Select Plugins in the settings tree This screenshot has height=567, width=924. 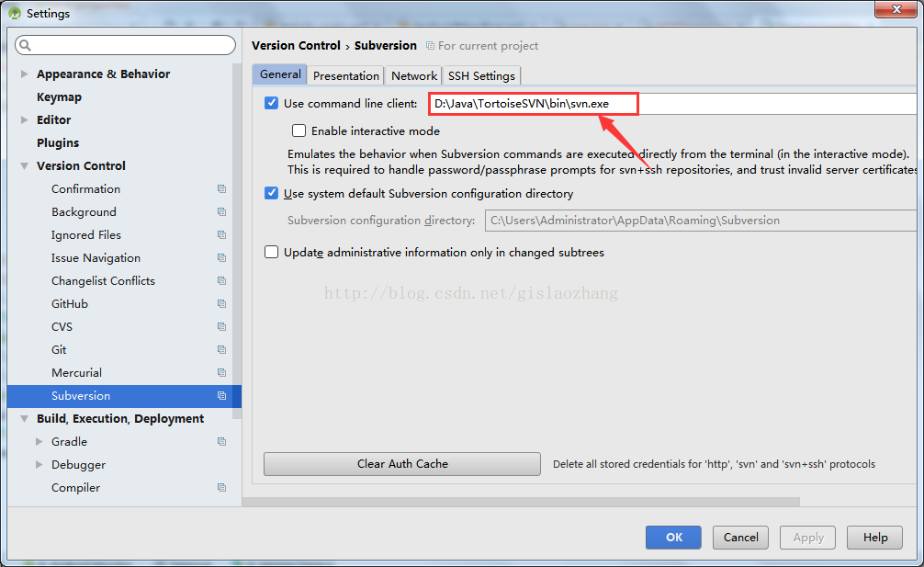(58, 142)
